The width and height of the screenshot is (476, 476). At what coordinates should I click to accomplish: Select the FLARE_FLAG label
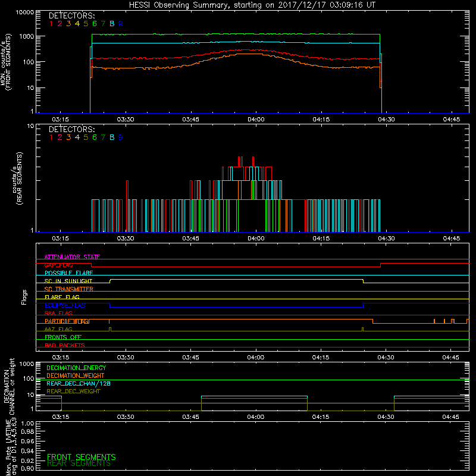click(62, 297)
